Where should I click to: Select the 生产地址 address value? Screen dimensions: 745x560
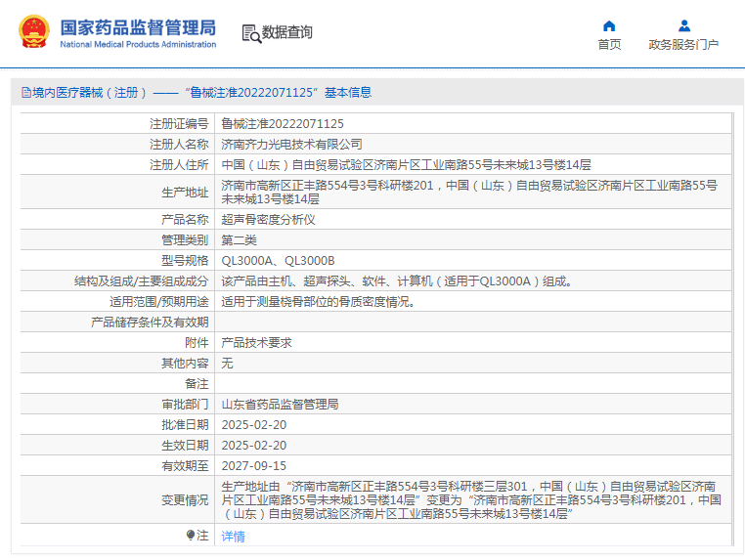[469, 192]
